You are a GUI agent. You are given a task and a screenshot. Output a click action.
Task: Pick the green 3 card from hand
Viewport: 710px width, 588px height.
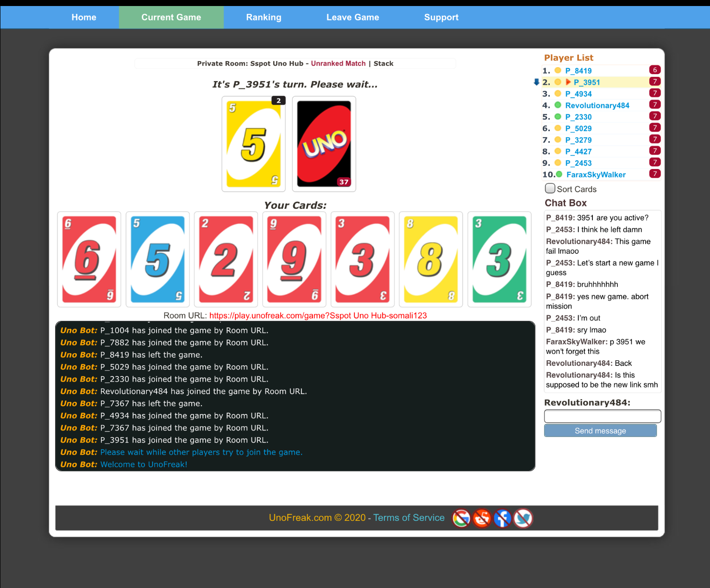click(x=499, y=259)
